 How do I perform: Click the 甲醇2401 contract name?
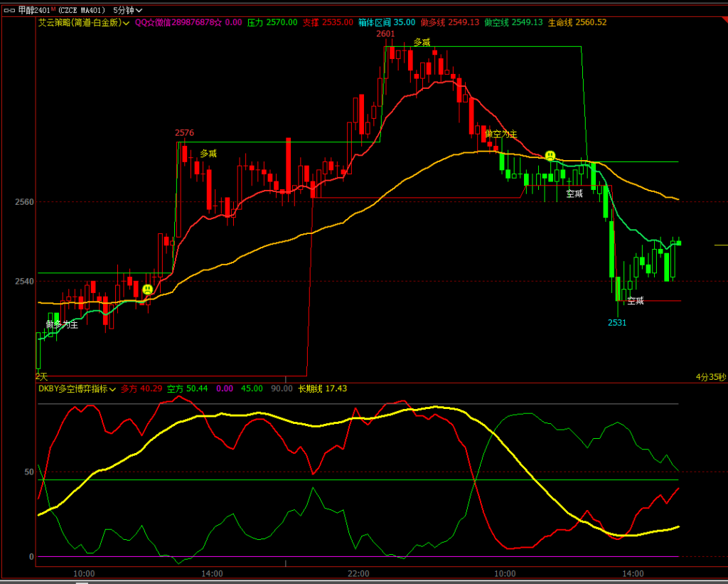pos(33,10)
